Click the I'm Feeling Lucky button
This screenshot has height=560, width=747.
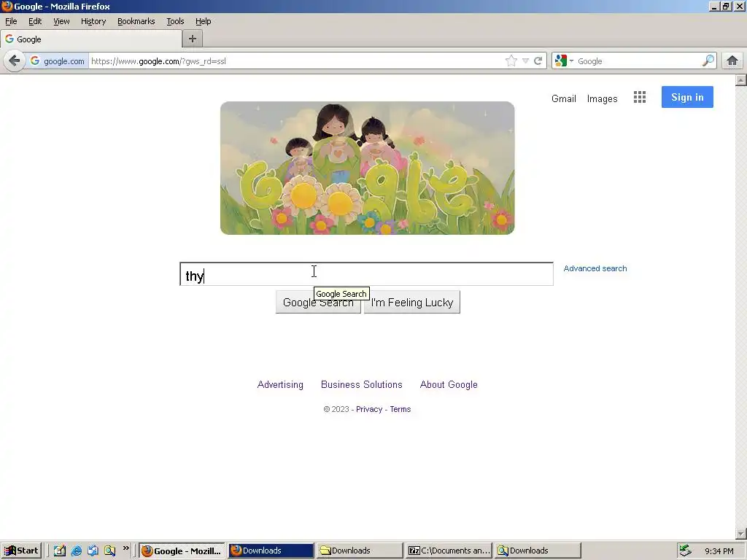tap(412, 303)
